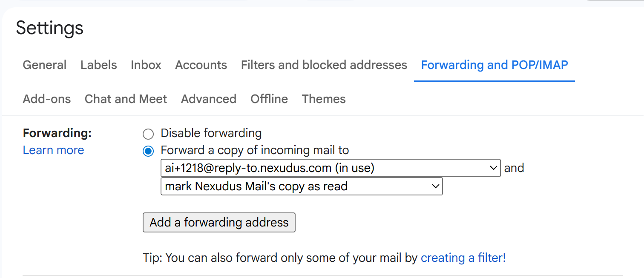Open the Chat and Meet tab
This screenshot has width=644, height=278.
126,99
